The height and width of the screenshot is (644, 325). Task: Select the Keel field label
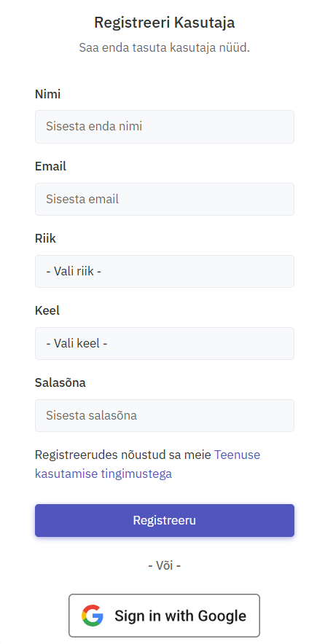click(x=47, y=310)
